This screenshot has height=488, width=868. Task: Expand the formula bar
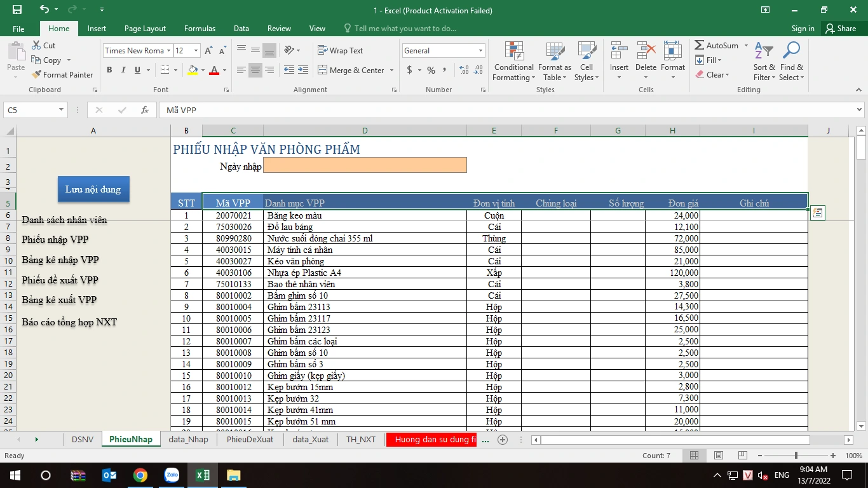(860, 110)
